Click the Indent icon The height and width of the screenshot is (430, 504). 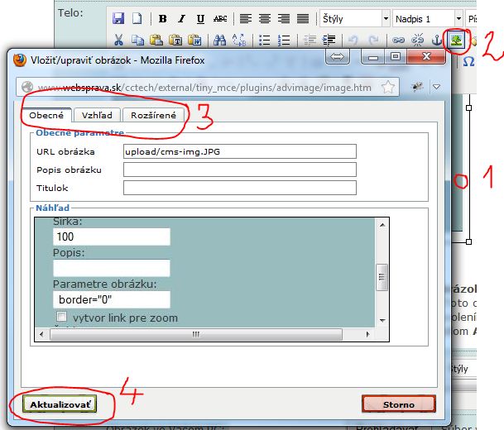coord(329,41)
